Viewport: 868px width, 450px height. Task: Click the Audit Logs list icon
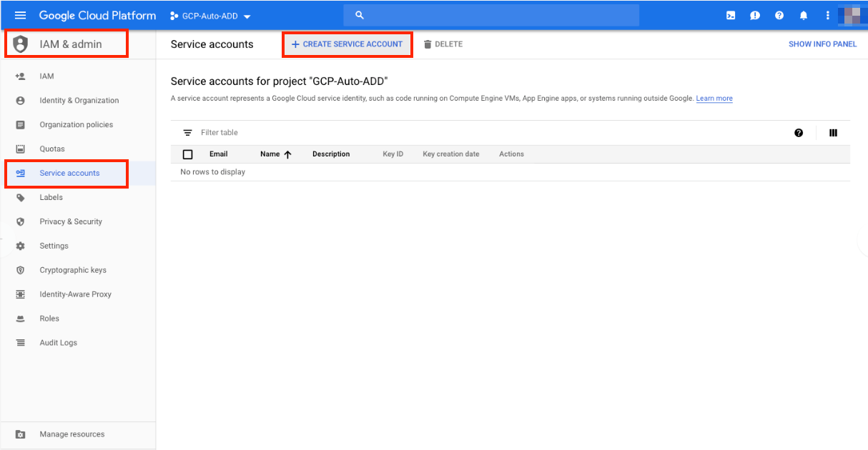(20, 344)
